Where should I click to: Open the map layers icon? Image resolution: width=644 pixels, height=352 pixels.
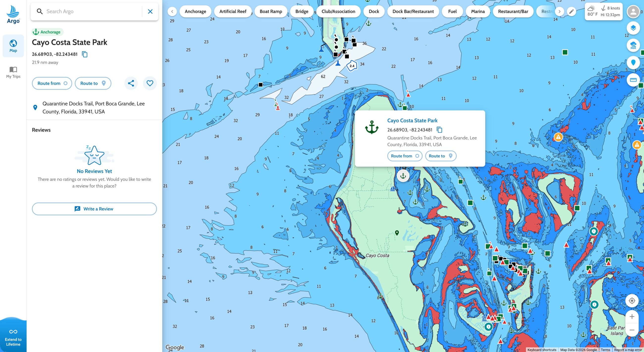pos(633,28)
